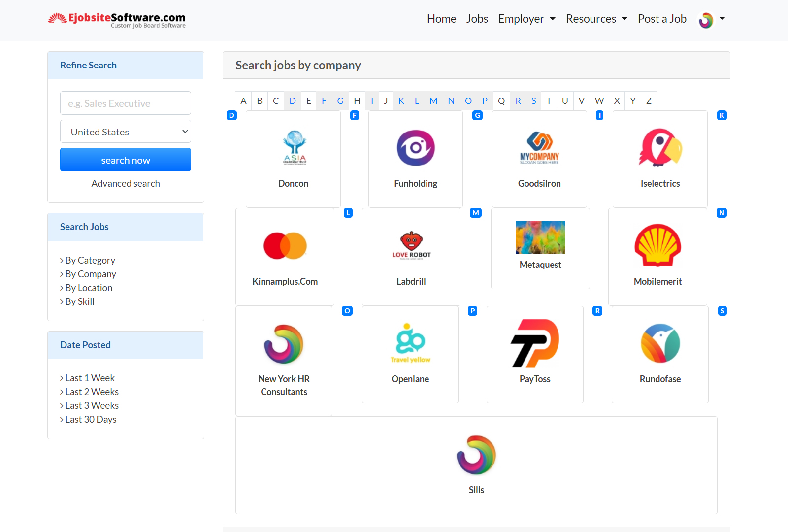Browse jobs By Location
Viewport: 788px width, 532px height.
[x=89, y=288]
